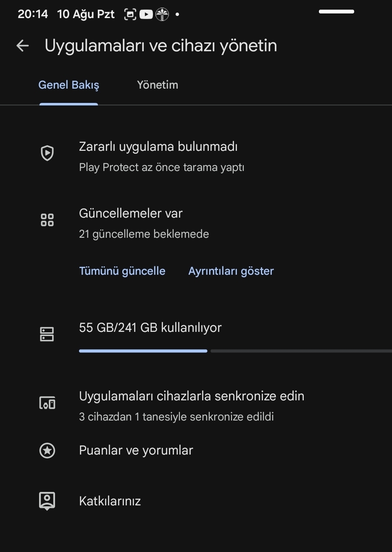This screenshot has width=392, height=552.
Task: Tap the back arrow icon
Action: [23, 46]
